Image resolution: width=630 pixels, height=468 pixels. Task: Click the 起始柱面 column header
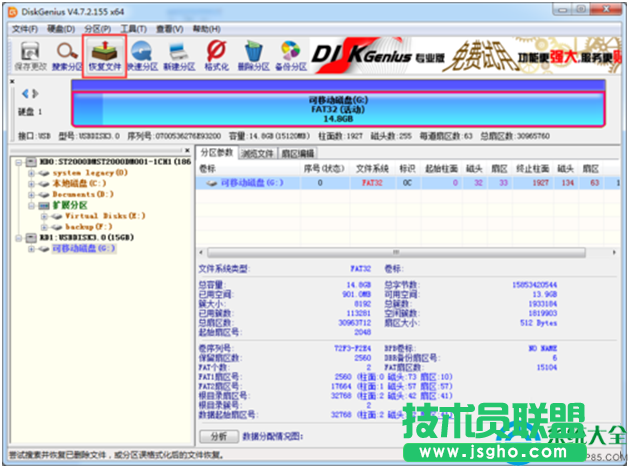[442, 169]
